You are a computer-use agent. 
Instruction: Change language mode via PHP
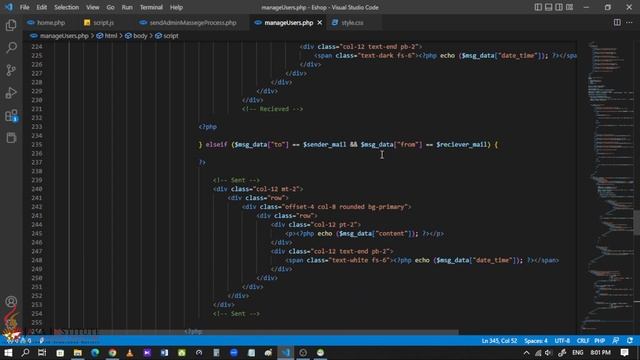599,341
